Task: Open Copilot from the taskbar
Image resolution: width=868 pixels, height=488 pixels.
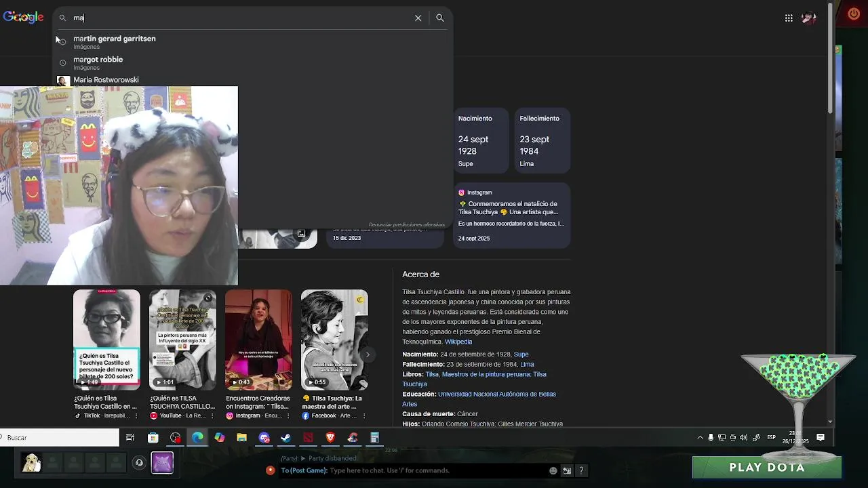Action: [x=220, y=438]
